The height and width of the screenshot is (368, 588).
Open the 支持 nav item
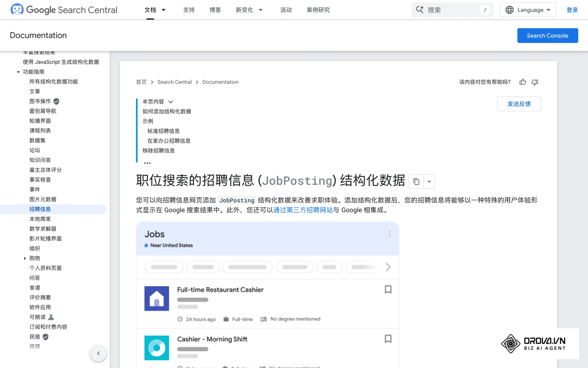[189, 10]
